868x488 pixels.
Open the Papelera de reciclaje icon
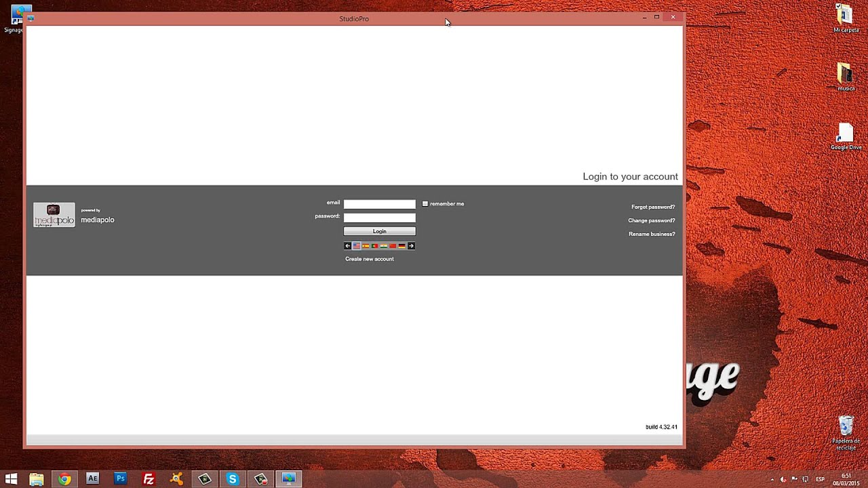click(846, 432)
